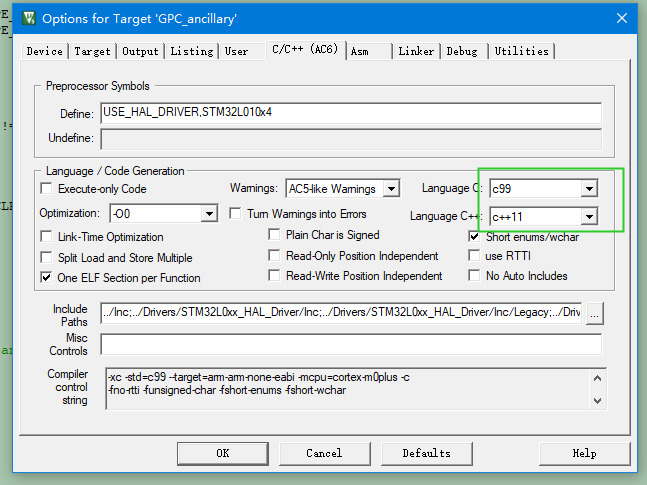
Task: Go to the Output tab
Action: pos(140,51)
